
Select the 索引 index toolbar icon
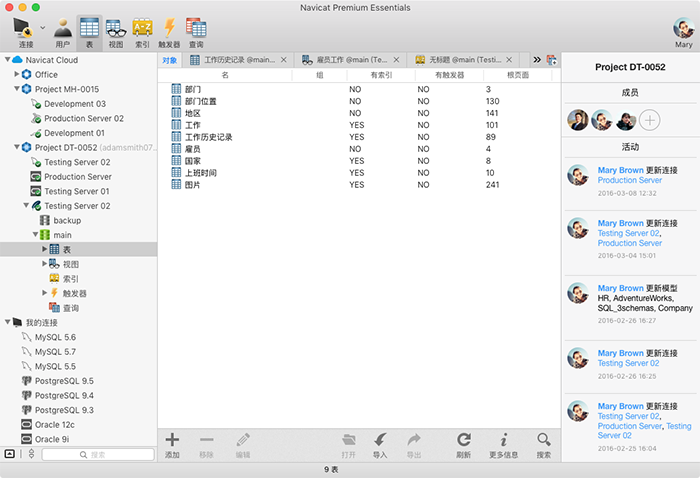142,32
